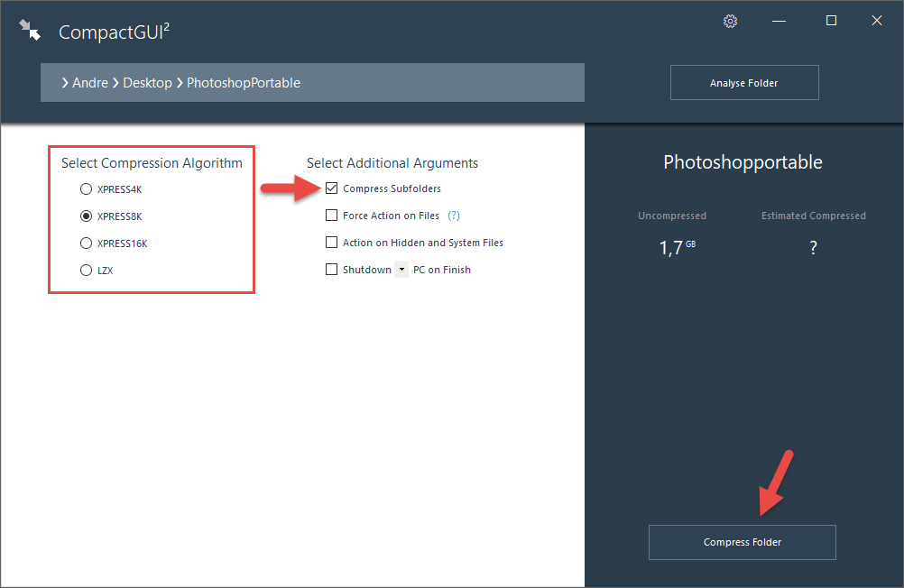
Task: Pick the LZX compression radio button
Action: coord(86,271)
